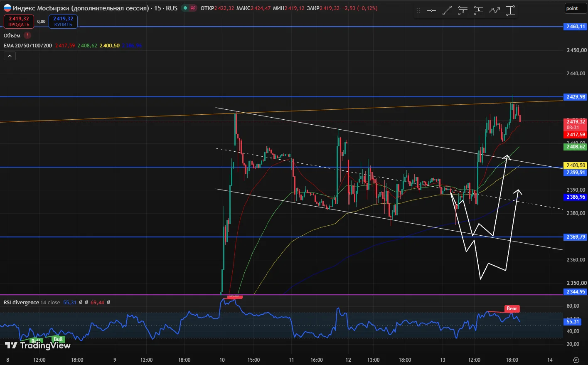Select the arrow path drawing tool
This screenshot has width=588, height=365.
[495, 11]
